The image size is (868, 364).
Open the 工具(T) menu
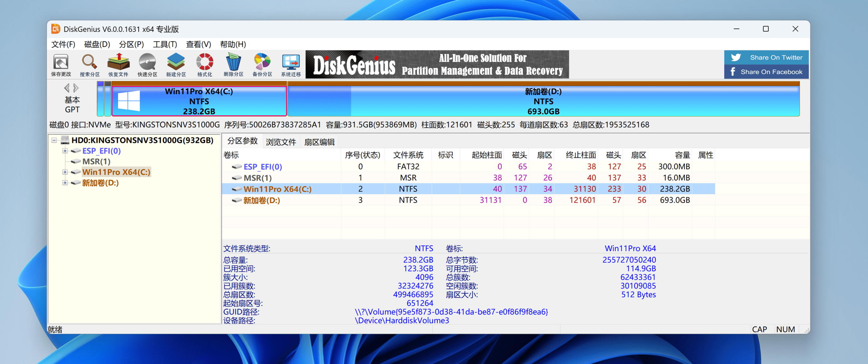pos(165,44)
